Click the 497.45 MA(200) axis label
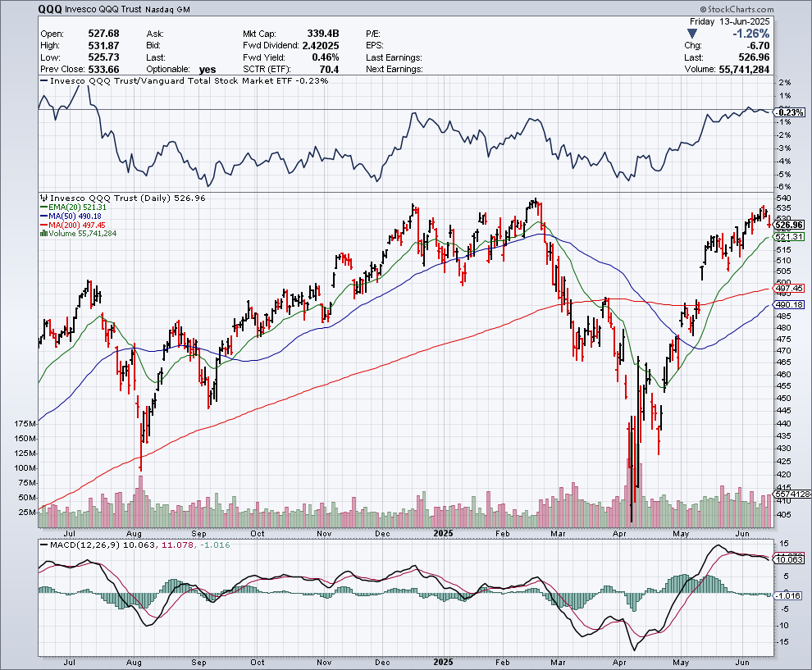Image resolution: width=812 pixels, height=670 pixels. 789,289
